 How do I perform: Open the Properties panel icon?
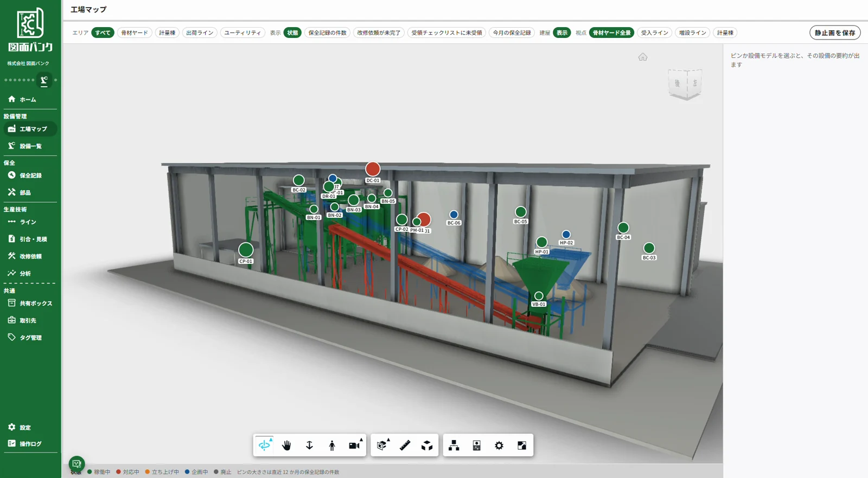coord(477,445)
